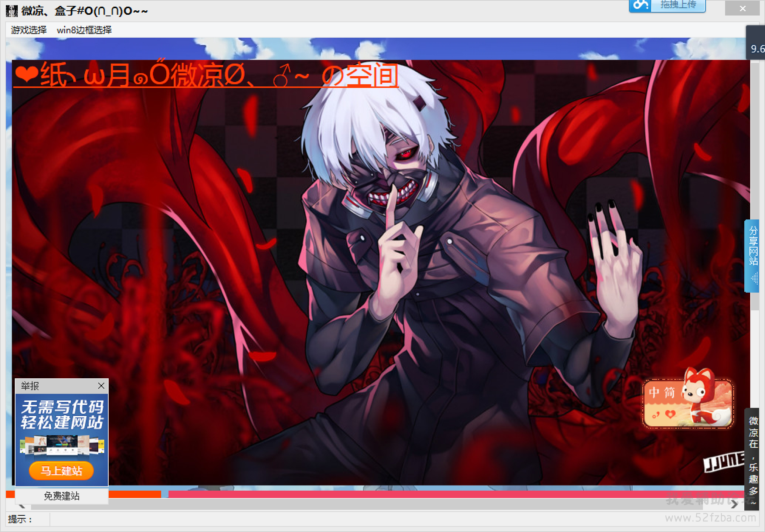Viewport: 765px width, 532px height.
Task: Click the cloud icon beside 拖拽上传
Action: [640, 5]
